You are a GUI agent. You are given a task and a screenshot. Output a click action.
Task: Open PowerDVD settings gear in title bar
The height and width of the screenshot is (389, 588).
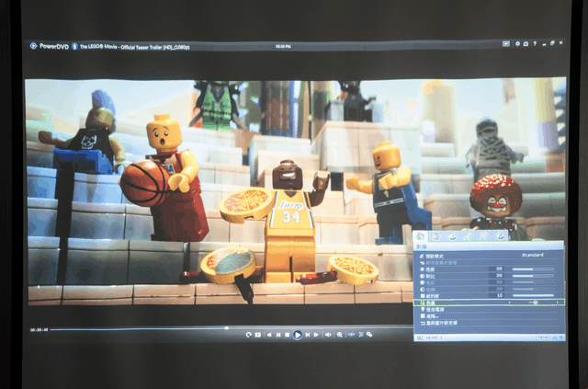[x=517, y=43]
